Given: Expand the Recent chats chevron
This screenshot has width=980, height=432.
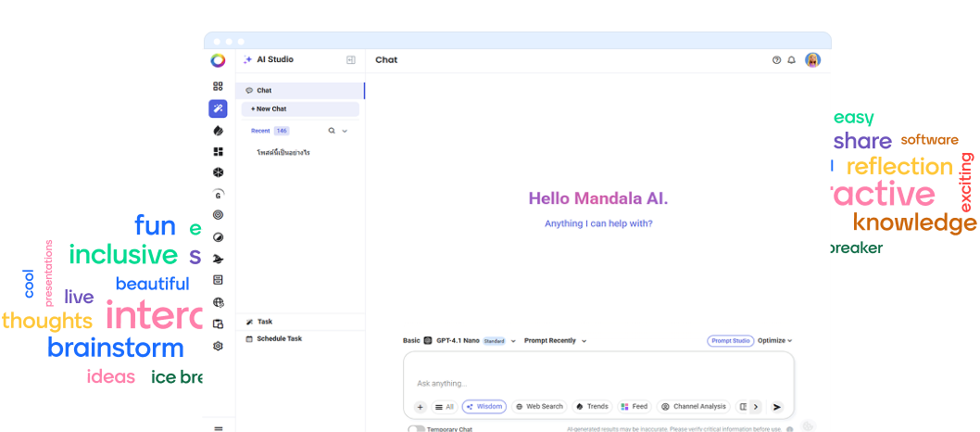Looking at the screenshot, I should pyautogui.click(x=345, y=132).
